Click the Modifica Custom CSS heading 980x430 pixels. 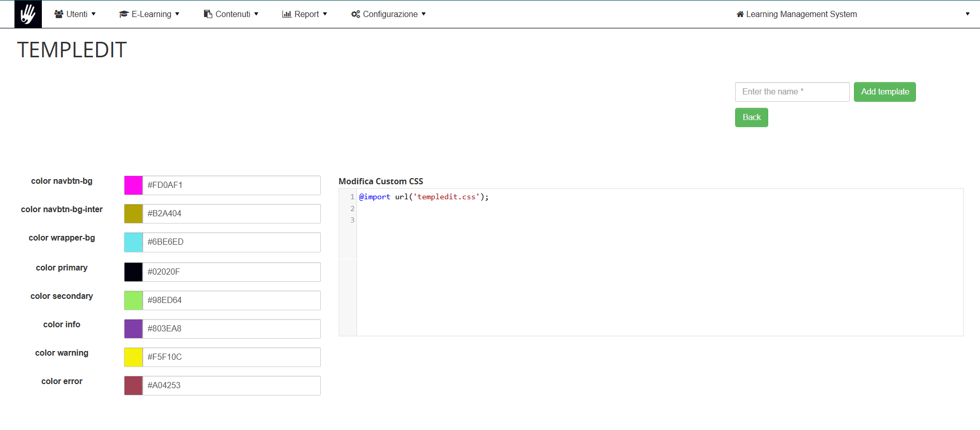(x=381, y=182)
